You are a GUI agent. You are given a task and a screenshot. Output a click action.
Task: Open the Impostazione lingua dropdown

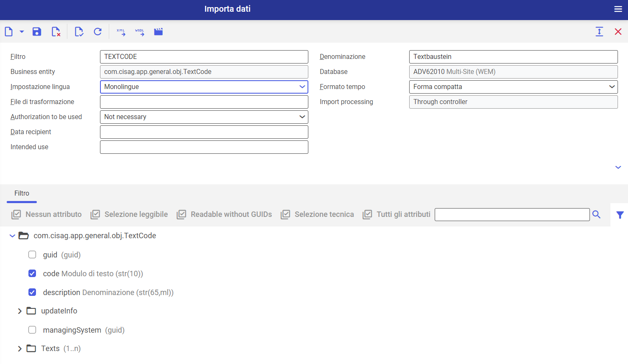(204, 87)
